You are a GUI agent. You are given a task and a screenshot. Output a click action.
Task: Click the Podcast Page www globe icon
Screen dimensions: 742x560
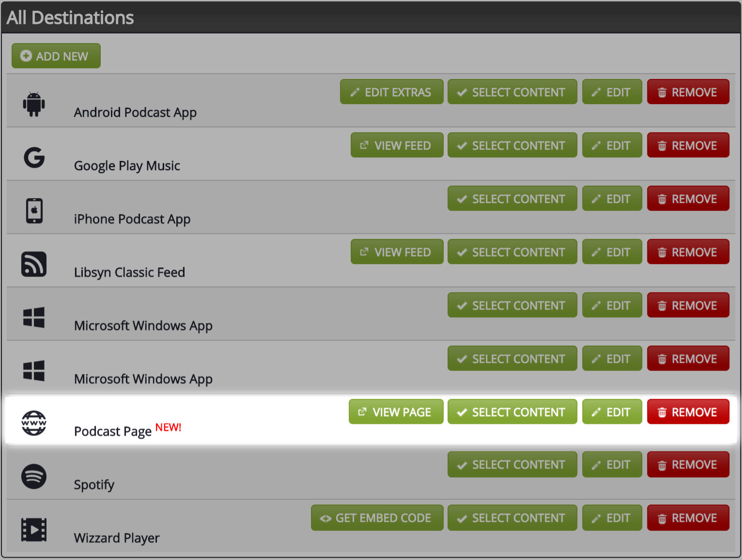[34, 423]
